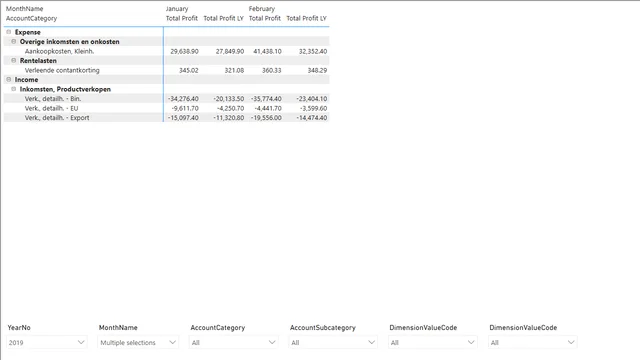The height and width of the screenshot is (360, 640).
Task: Click the AccountCategory matrix header label
Action: (x=31, y=18)
